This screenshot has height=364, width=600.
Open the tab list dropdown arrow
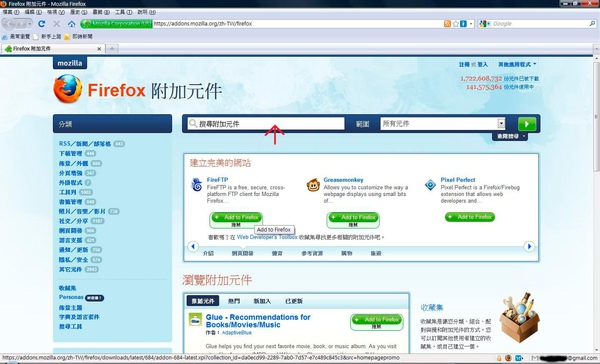(597, 49)
